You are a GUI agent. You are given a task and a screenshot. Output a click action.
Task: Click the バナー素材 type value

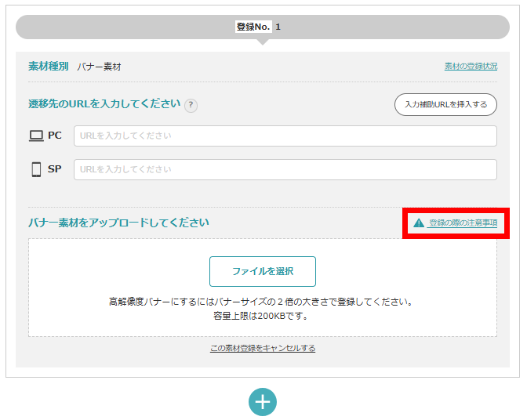[x=99, y=67]
